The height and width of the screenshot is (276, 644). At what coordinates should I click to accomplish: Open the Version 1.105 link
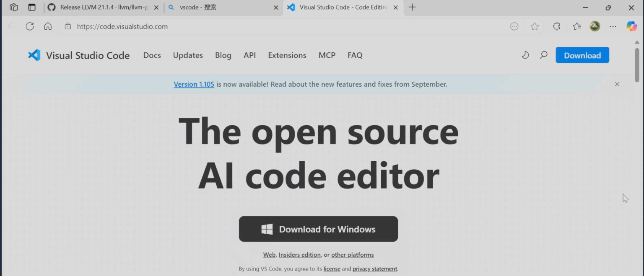click(194, 84)
